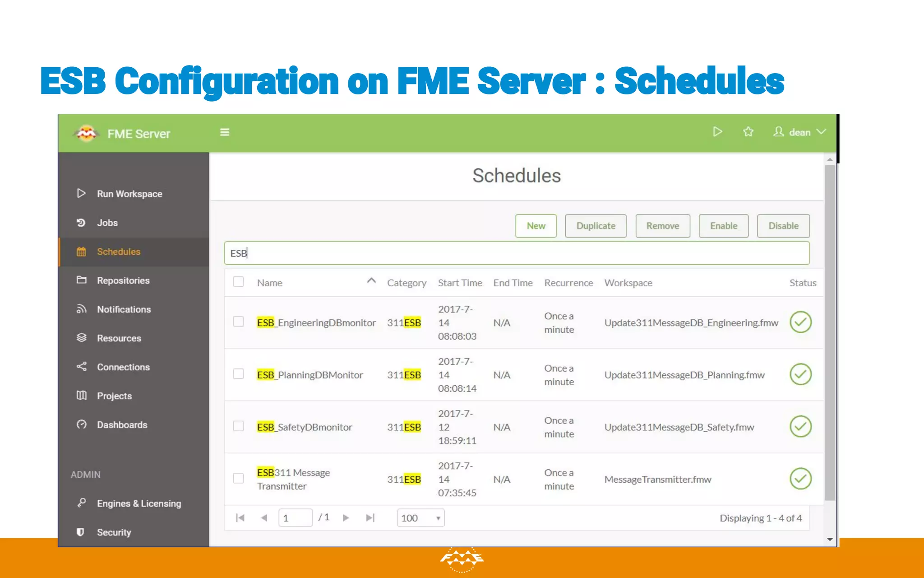Viewport: 924px width, 578px height.
Task: Click the Jobs history icon
Action: click(x=81, y=223)
